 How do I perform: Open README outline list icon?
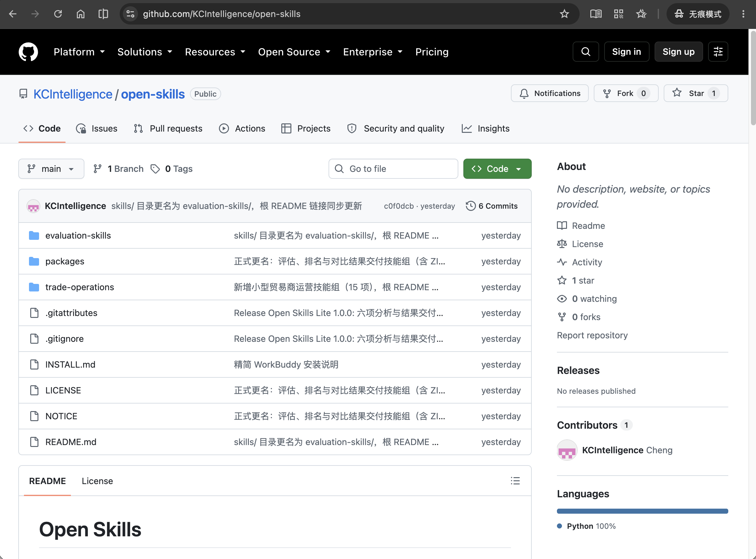[x=515, y=481]
